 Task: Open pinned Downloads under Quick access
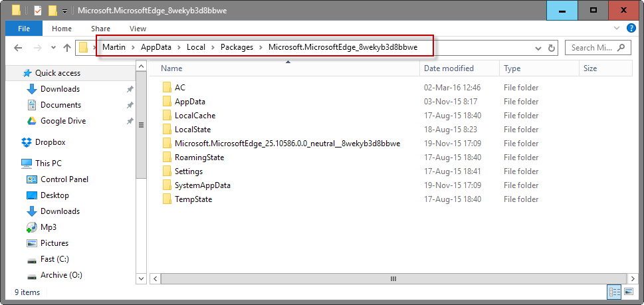pyautogui.click(x=60, y=89)
